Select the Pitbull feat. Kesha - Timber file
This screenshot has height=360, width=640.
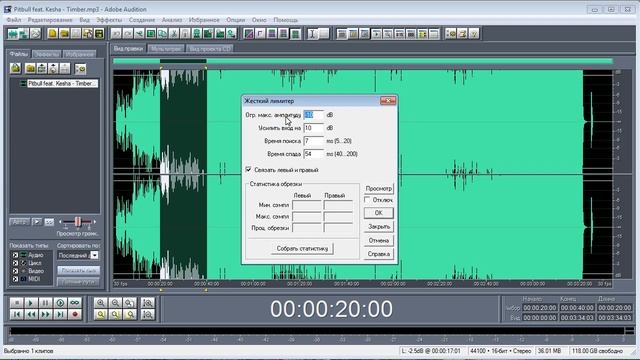(62, 83)
